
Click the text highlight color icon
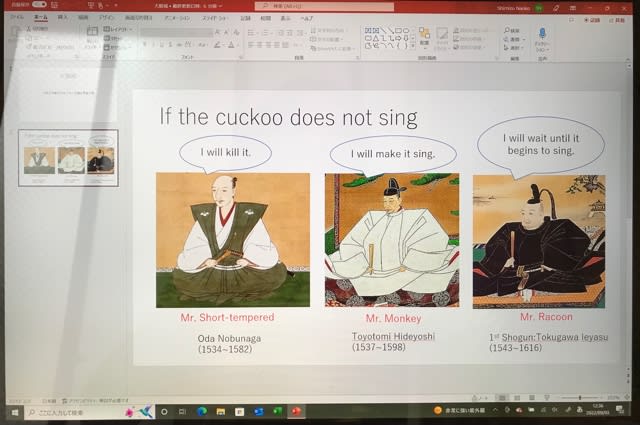(218, 45)
